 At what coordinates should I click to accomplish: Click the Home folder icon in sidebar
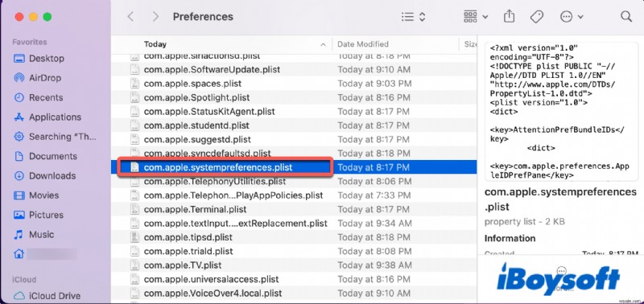19,254
